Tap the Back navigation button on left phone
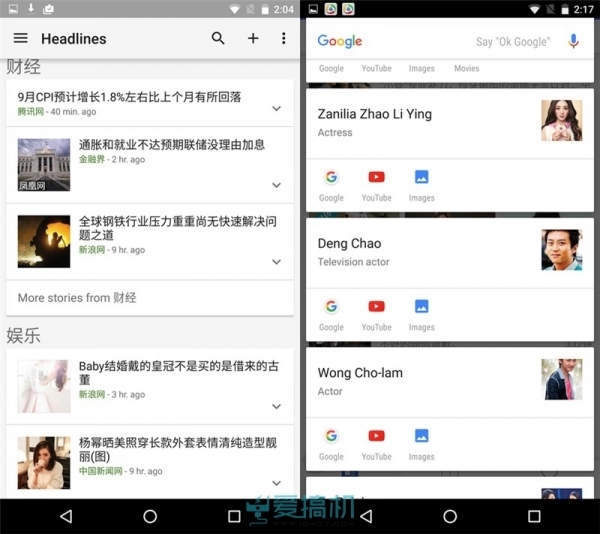The image size is (600, 534). [66, 516]
